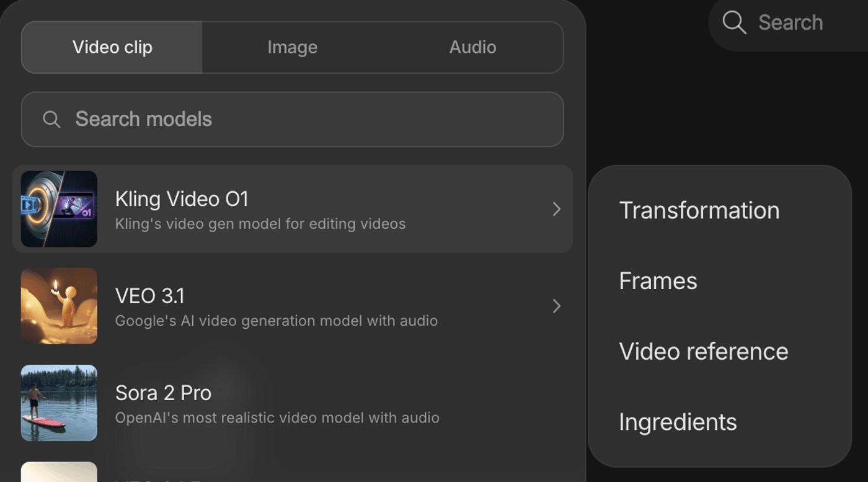Screen dimensions: 868x482
Task: Switch to the Image tab
Action: tap(292, 47)
